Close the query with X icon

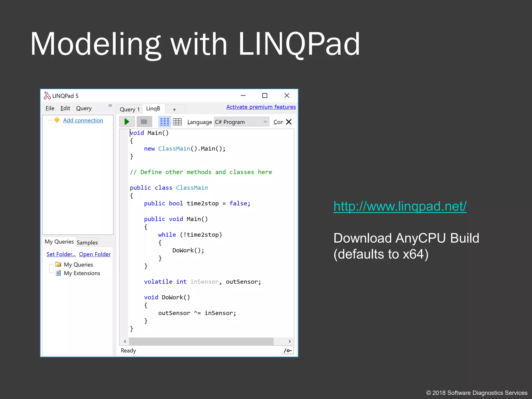coord(289,122)
